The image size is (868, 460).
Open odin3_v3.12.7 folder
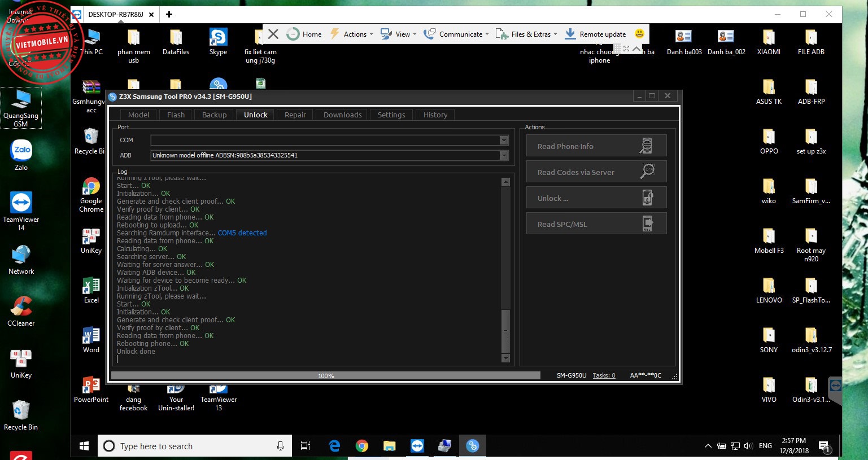click(811, 340)
